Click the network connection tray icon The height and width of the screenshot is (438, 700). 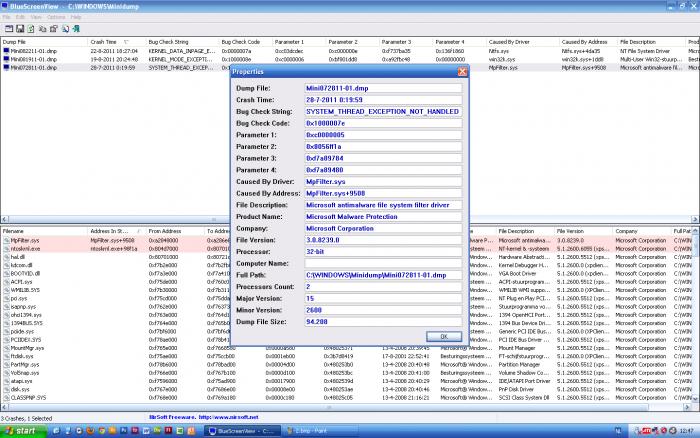tap(655, 431)
